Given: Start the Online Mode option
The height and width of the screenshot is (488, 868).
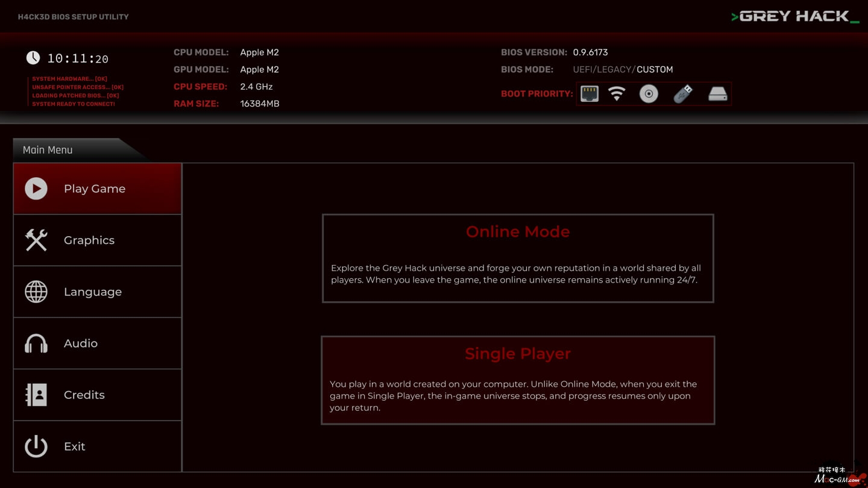Looking at the screenshot, I should point(518,258).
